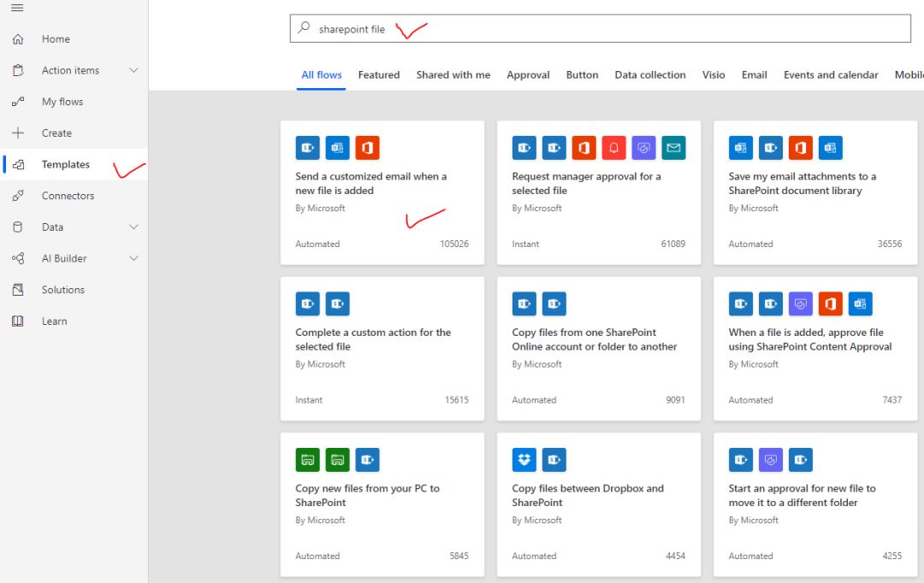Click usage count 36556
The width and height of the screenshot is (924, 583).
coord(890,244)
